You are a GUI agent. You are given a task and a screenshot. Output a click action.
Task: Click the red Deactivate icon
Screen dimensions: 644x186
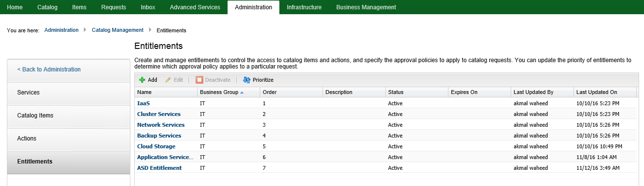(x=199, y=80)
